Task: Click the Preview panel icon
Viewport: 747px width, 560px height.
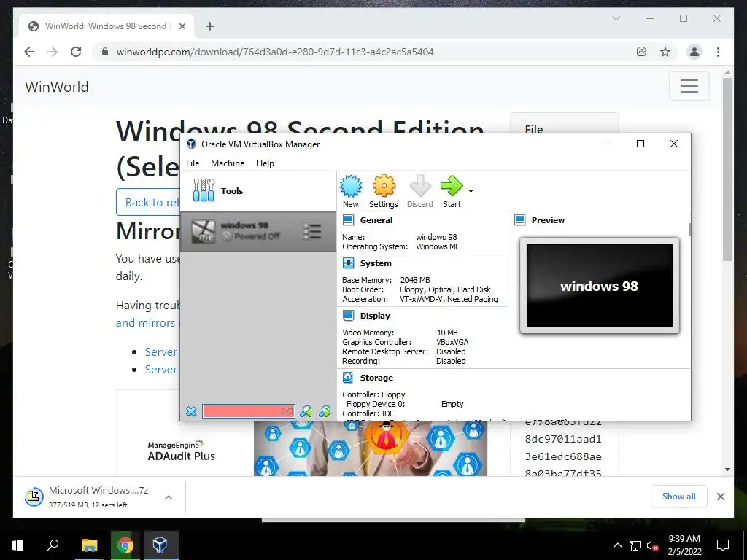Action: pos(519,220)
